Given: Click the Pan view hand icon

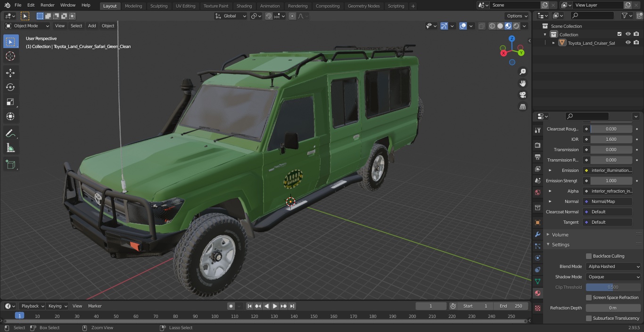Looking at the screenshot, I should (522, 83).
